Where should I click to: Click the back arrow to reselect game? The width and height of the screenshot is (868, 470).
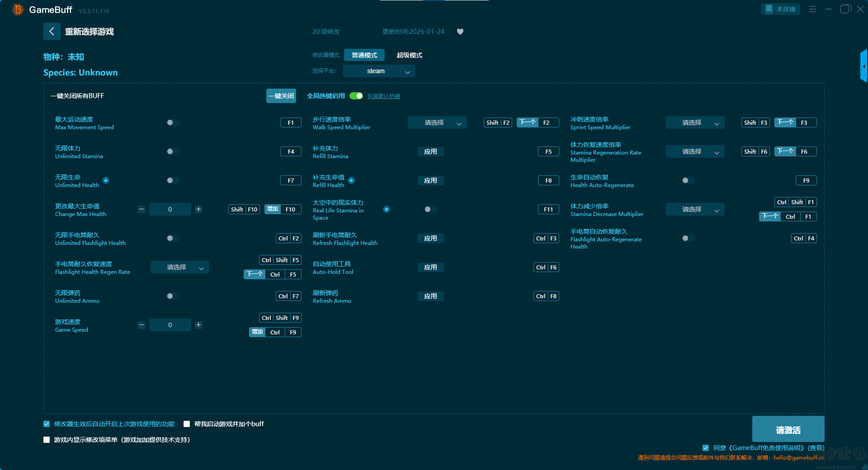pyautogui.click(x=52, y=31)
